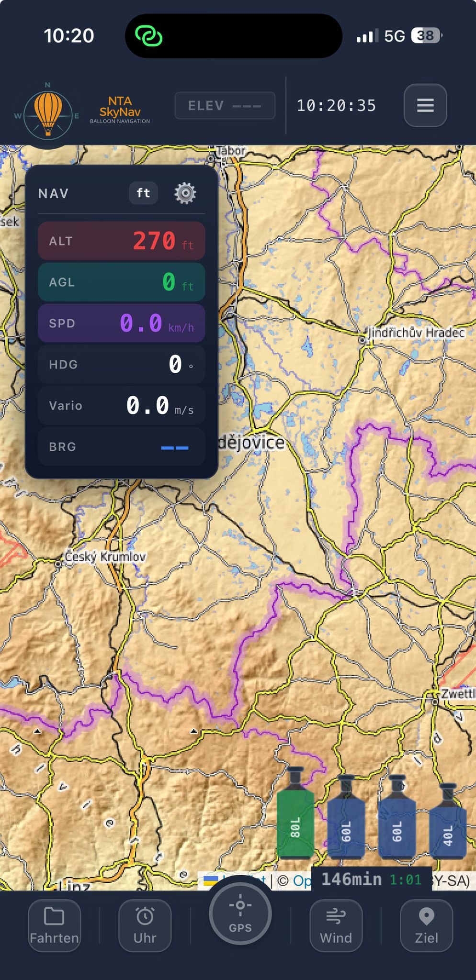
Task: Open the Wind panel
Action: [x=336, y=925]
